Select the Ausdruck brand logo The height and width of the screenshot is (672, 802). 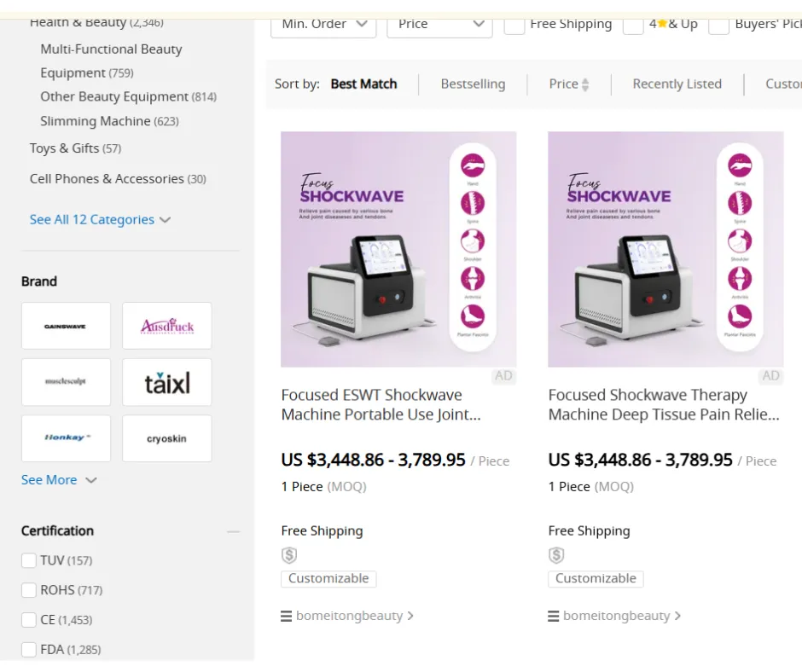click(166, 326)
